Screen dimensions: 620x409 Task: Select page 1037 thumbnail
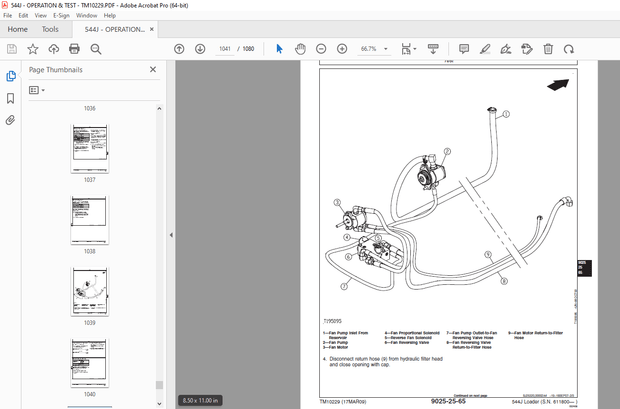click(x=90, y=148)
